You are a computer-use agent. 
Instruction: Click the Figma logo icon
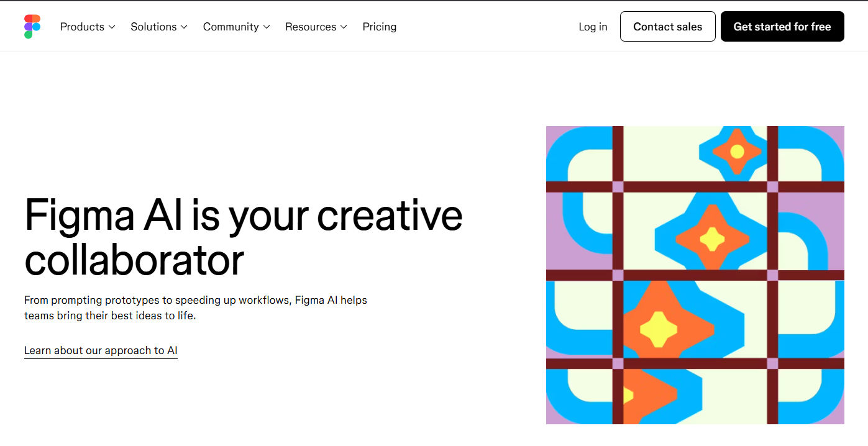click(x=32, y=27)
